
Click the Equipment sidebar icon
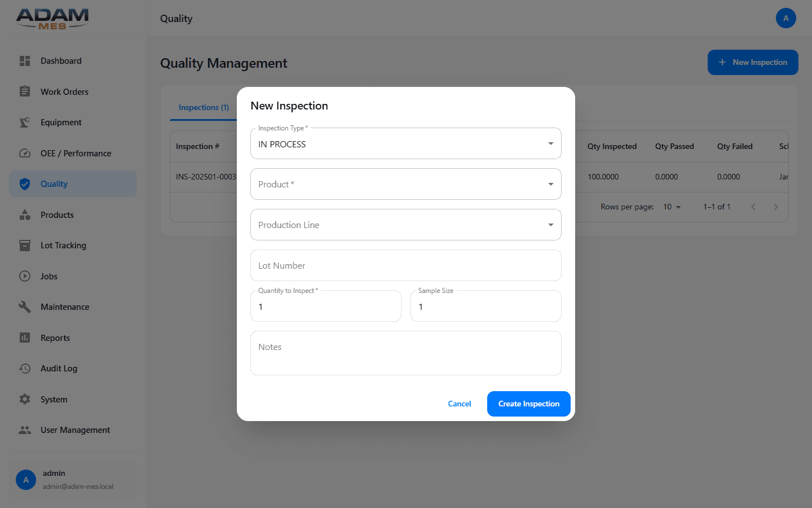coord(25,122)
